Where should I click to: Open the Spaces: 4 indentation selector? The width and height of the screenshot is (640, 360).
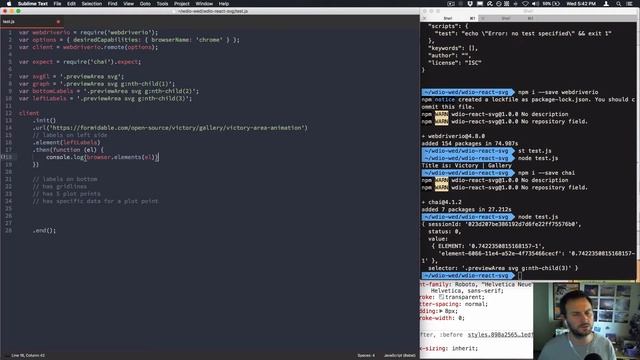coord(366,356)
